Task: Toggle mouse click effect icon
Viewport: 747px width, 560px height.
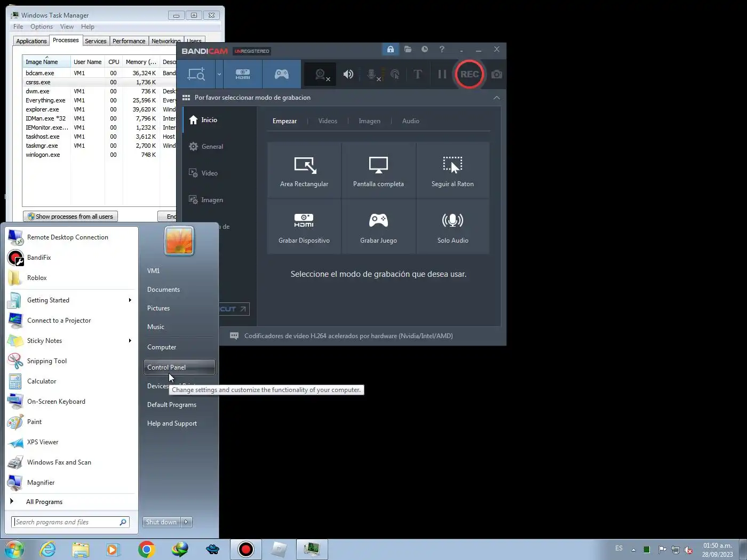Action: pos(395,75)
